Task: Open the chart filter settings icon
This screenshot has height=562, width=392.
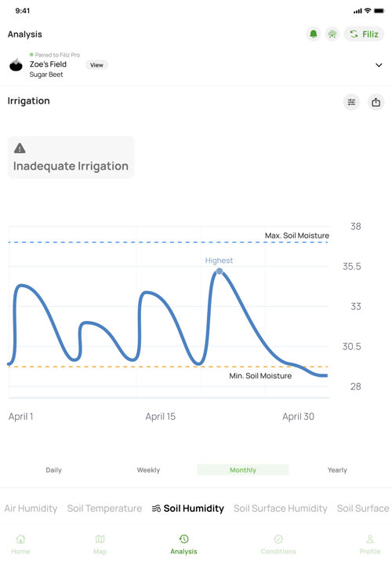Action: click(351, 102)
